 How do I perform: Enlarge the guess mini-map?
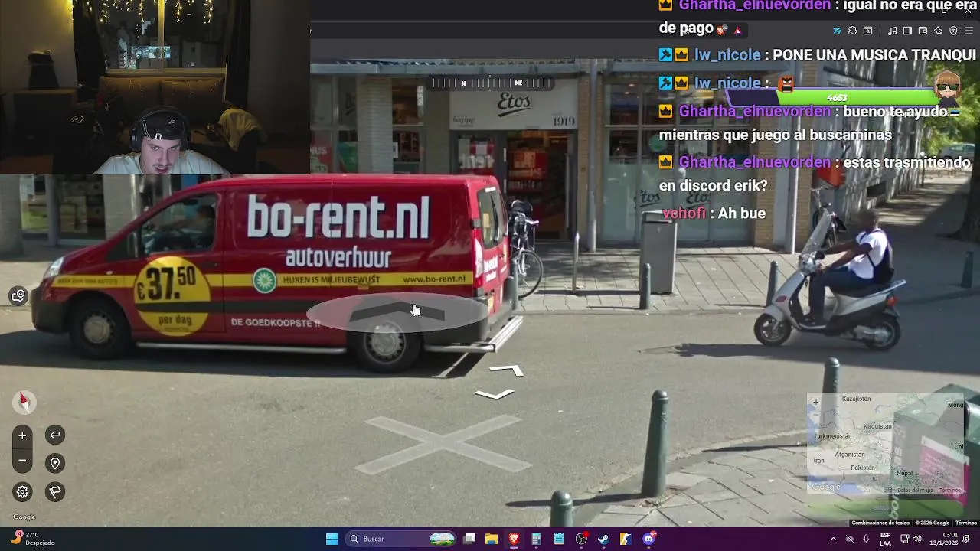pos(885,443)
